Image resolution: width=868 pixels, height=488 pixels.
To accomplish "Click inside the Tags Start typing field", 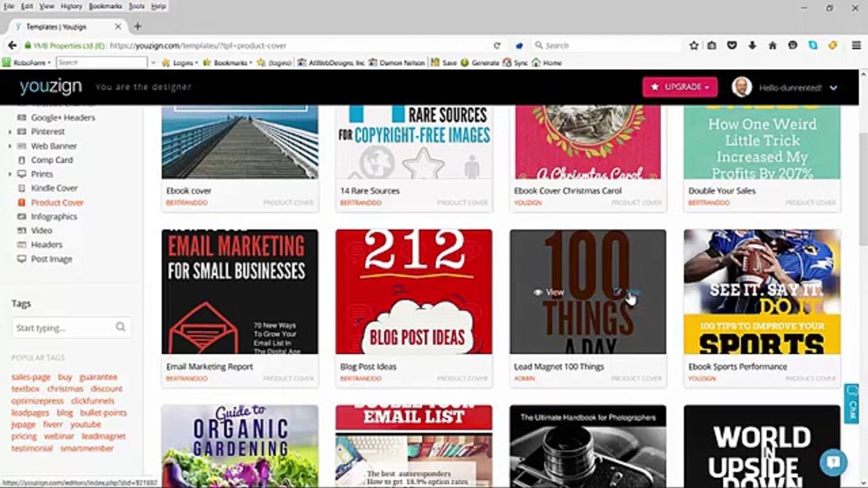I will coord(71,327).
